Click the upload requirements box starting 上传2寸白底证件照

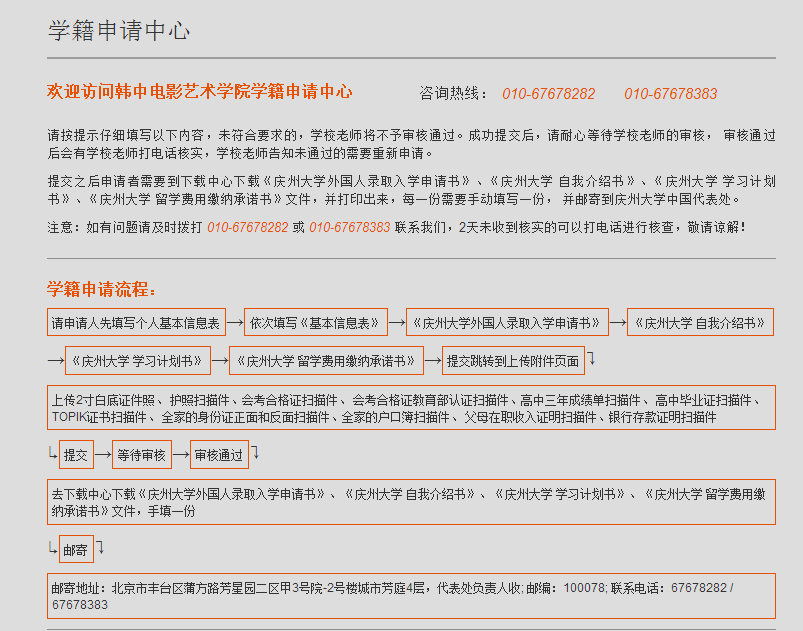click(411, 408)
